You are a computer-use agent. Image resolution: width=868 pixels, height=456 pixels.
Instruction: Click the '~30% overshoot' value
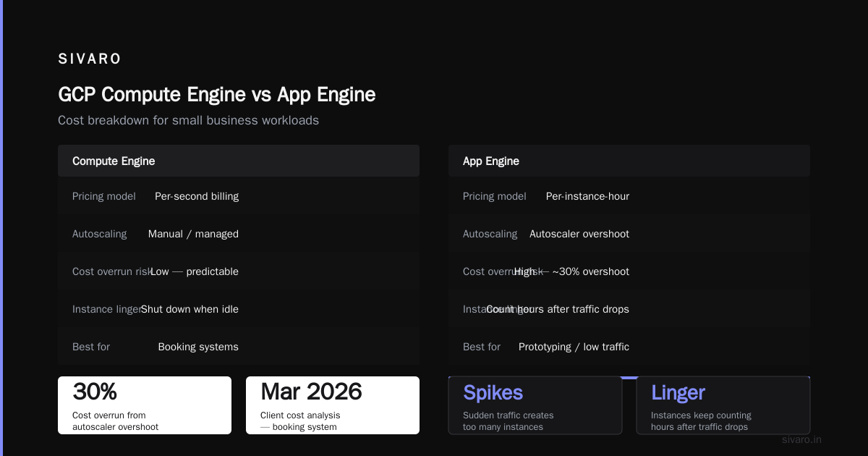[590, 271]
